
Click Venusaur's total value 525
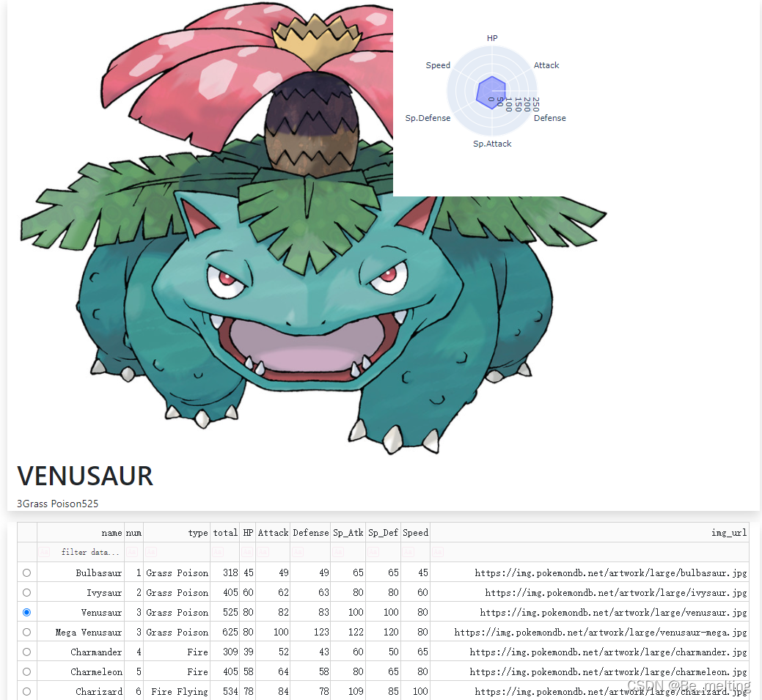(225, 613)
